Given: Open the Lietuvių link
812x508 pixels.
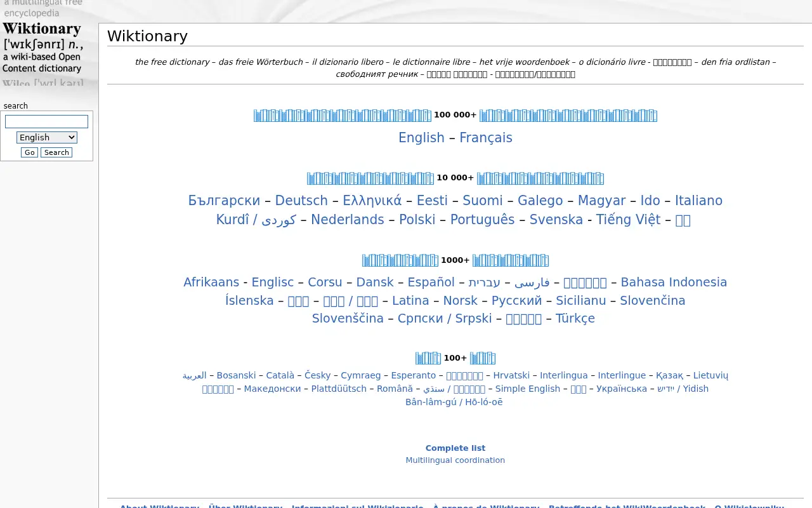Looking at the screenshot, I should [710, 376].
